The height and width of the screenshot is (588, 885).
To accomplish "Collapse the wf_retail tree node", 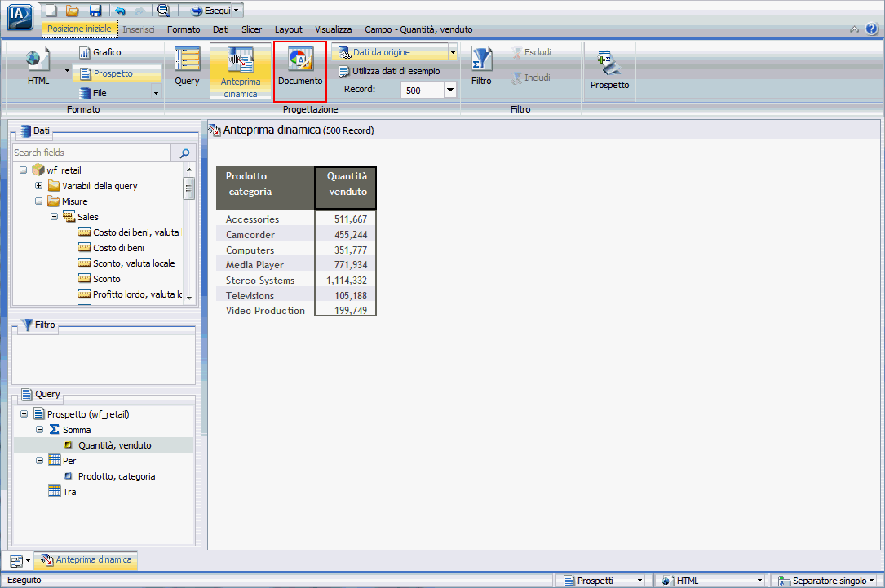I will [23, 170].
